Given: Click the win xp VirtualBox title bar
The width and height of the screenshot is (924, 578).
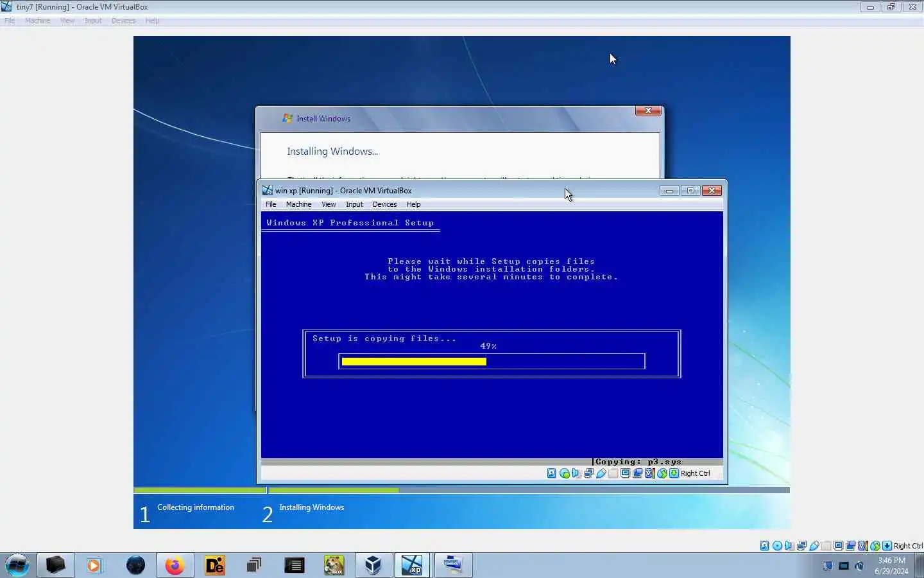Looking at the screenshot, I should (x=492, y=190).
